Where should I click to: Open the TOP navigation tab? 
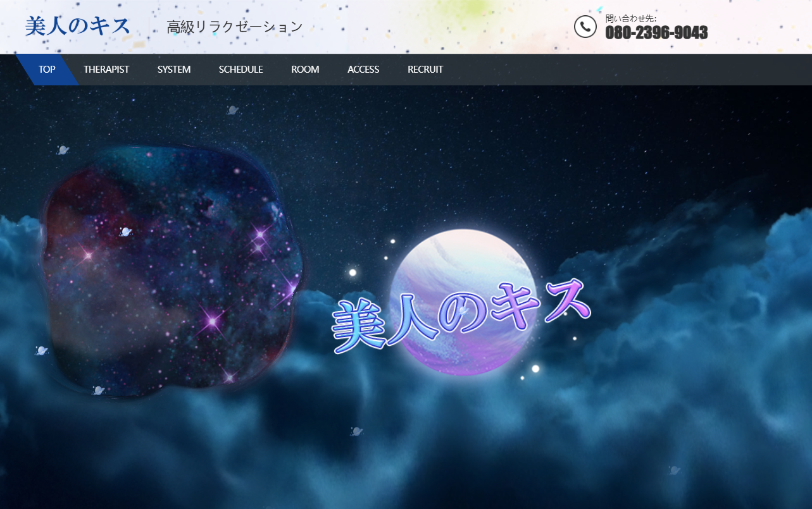pyautogui.click(x=47, y=70)
